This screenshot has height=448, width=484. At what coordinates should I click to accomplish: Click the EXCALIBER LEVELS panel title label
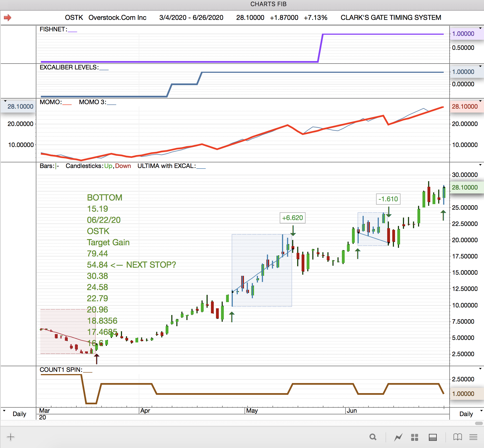(x=69, y=67)
